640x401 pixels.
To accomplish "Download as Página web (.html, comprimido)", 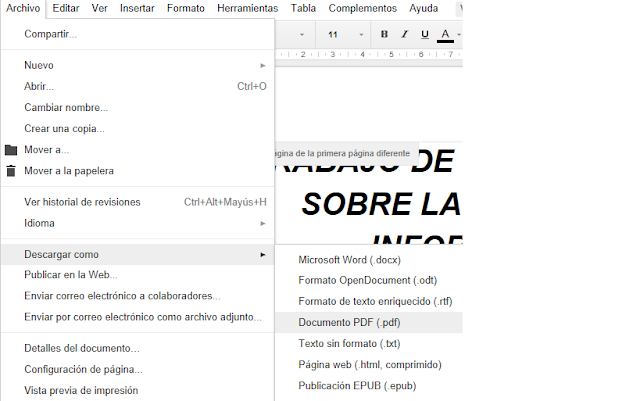I will pos(369,365).
